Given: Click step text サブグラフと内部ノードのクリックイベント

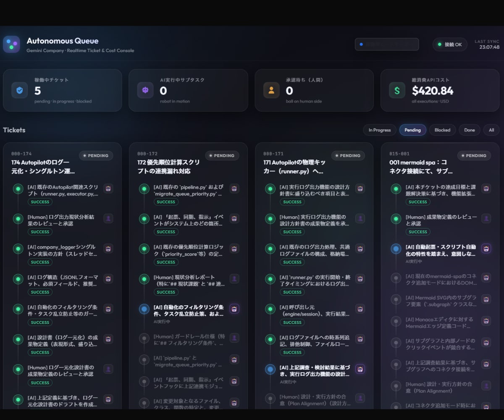Looking at the screenshot, I should pyautogui.click(x=441, y=344).
